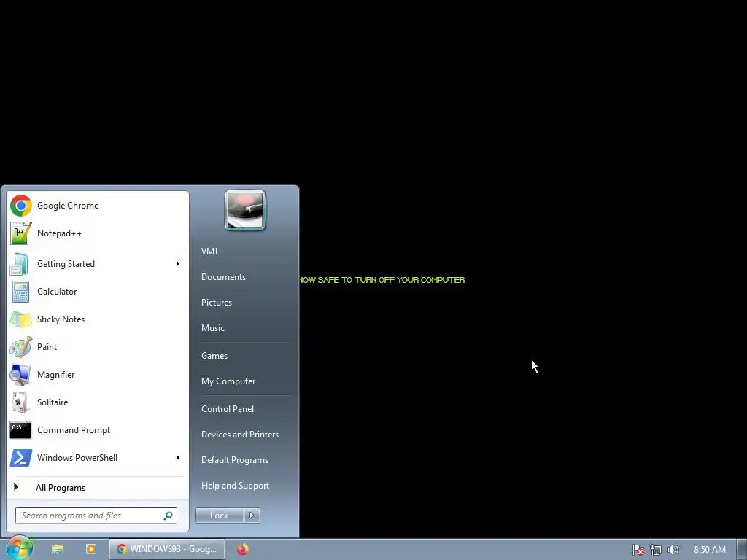Click the Lock button
This screenshot has height=560, width=747.
tap(219, 516)
